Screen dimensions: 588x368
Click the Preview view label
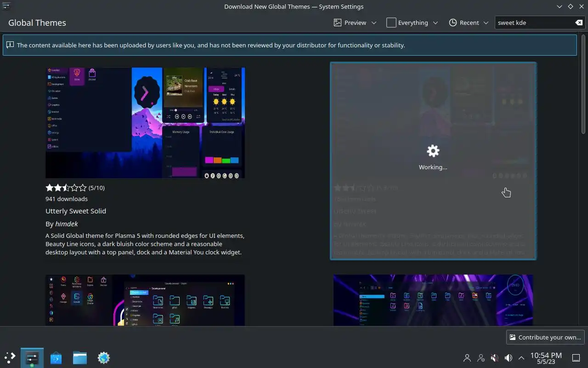coord(355,23)
